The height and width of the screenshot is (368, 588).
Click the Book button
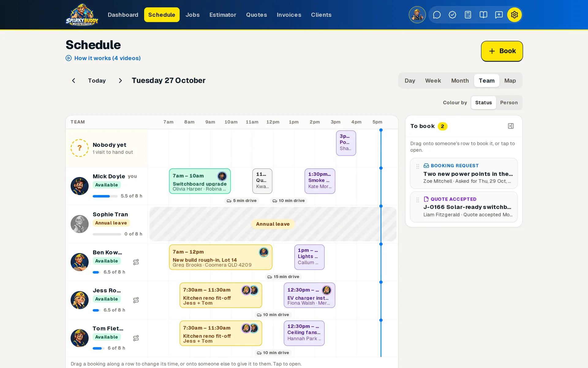(x=502, y=51)
